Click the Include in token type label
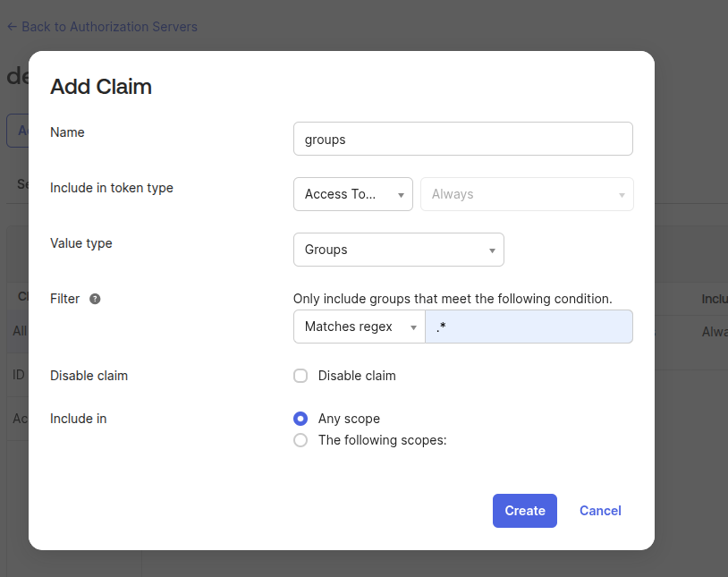The image size is (728, 577). [112, 188]
